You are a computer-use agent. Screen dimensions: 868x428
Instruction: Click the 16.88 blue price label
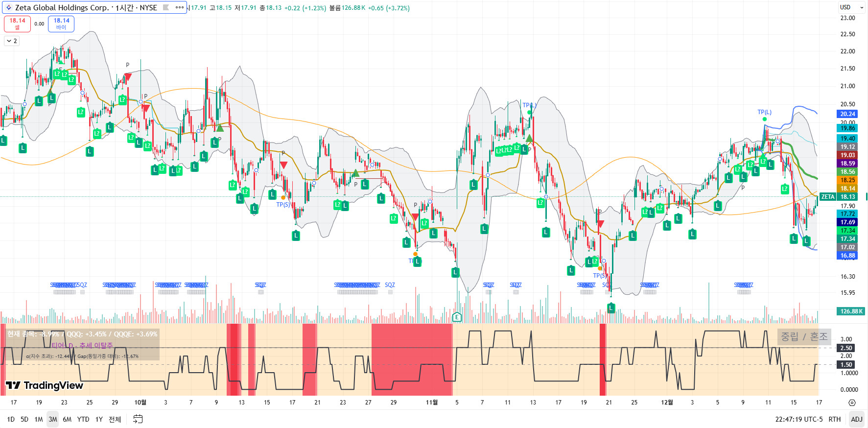pos(847,256)
